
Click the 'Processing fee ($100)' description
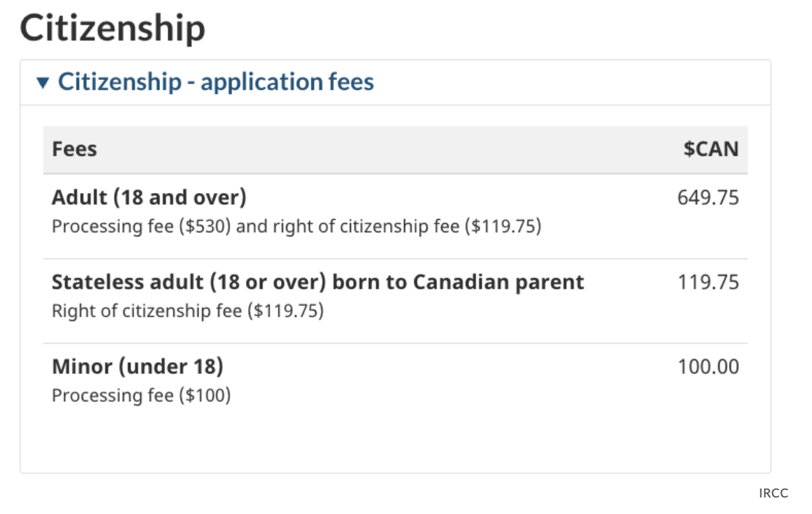(141, 396)
